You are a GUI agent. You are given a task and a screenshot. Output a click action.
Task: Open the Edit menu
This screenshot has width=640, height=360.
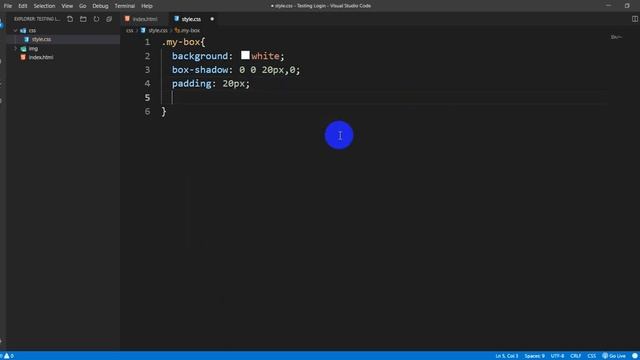(x=22, y=6)
